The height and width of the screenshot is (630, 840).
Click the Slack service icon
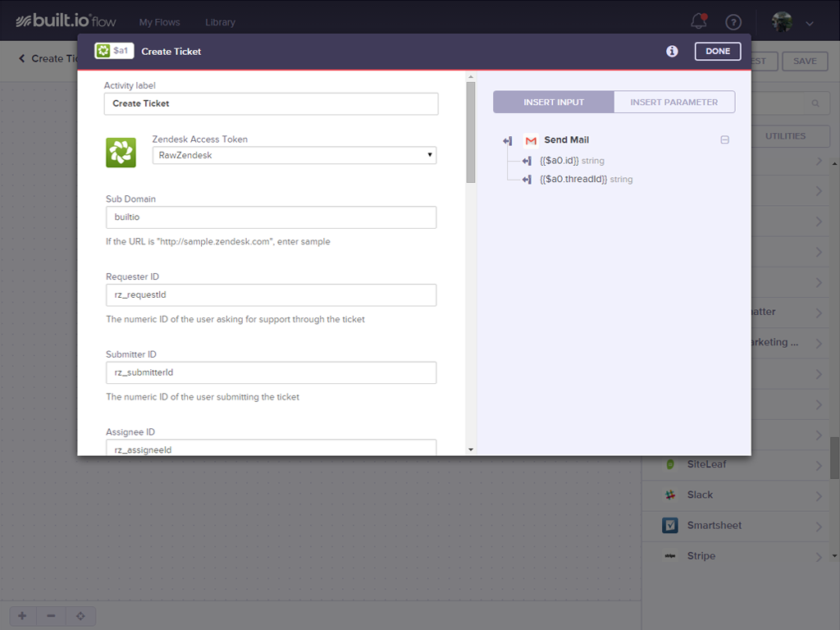(x=670, y=495)
